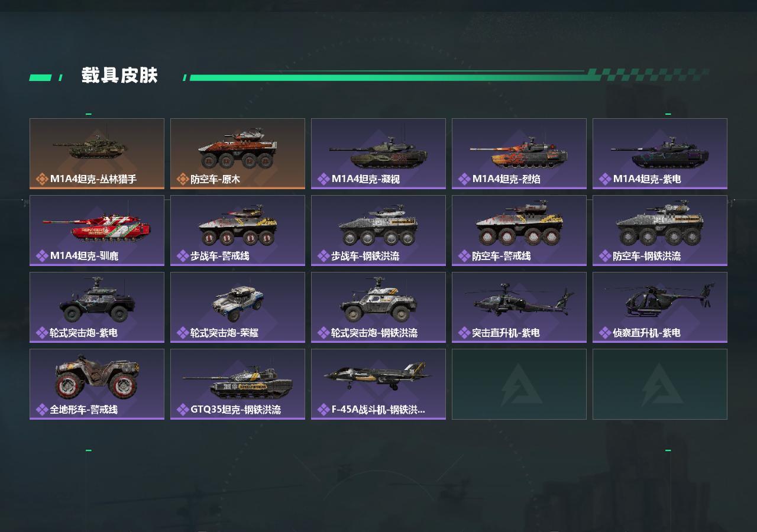Select the GTQ35坦克-钢铁洪流 label
Screen dimensions: 757x532
click(x=235, y=410)
